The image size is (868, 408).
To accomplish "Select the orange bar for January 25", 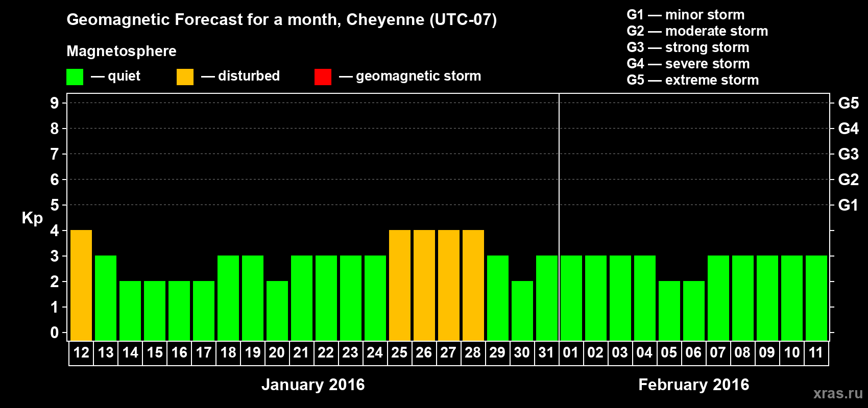I will tap(400, 285).
